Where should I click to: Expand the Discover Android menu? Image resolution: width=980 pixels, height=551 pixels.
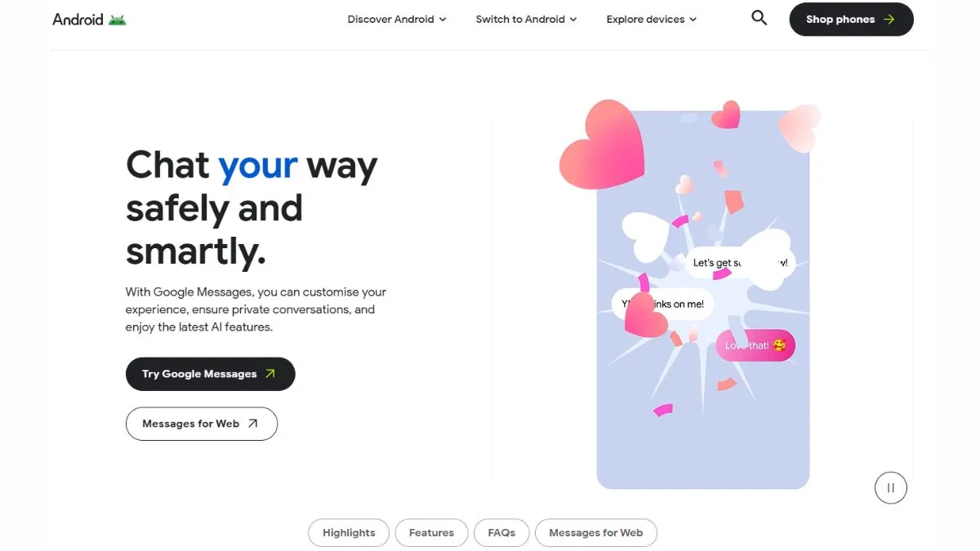pos(397,19)
